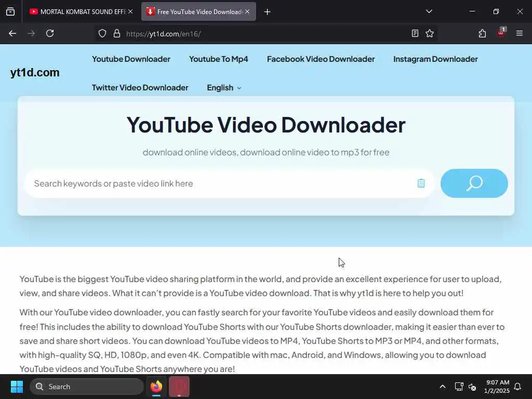Open the notifications bell icon
The width and height of the screenshot is (532, 399).
[x=518, y=387]
